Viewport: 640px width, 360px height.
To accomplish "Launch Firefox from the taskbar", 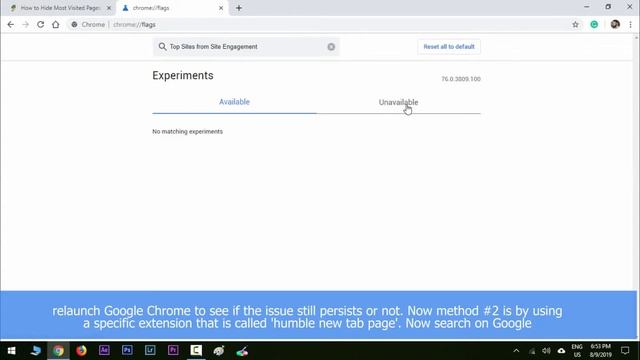I will tap(81, 351).
